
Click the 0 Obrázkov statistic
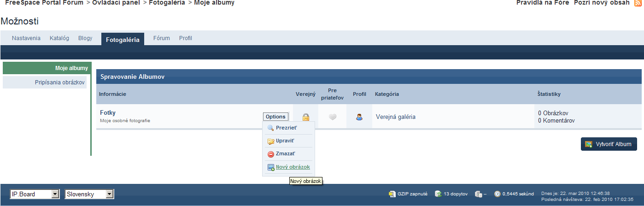pos(554,113)
